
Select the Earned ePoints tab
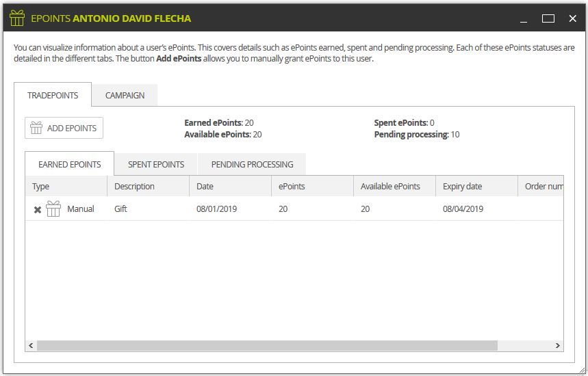pyautogui.click(x=70, y=164)
